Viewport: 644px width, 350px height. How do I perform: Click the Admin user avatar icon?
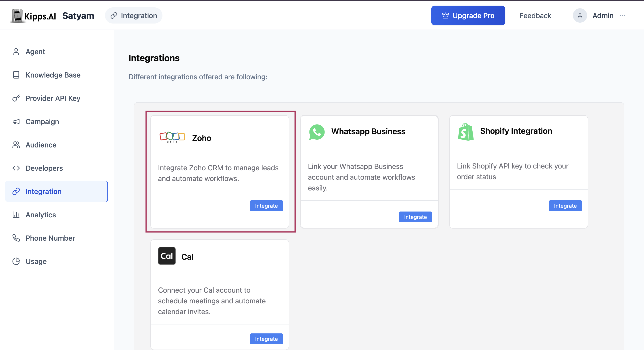coord(580,15)
